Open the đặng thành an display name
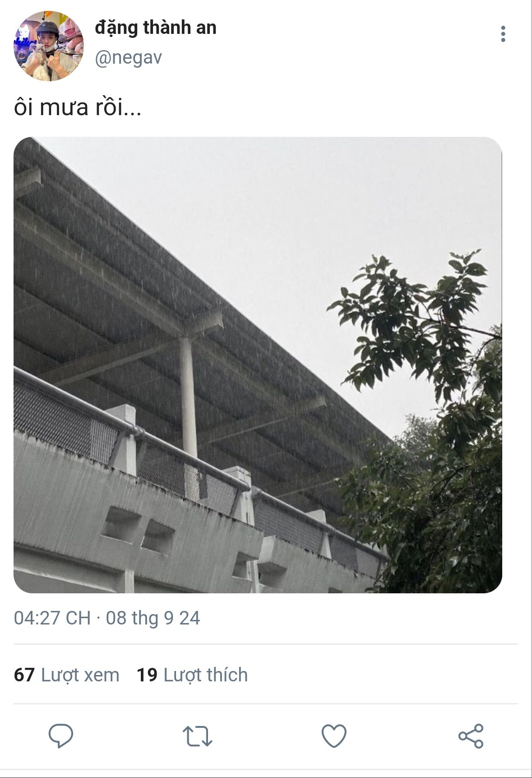Viewport: 532px width, 778px height. click(x=156, y=28)
